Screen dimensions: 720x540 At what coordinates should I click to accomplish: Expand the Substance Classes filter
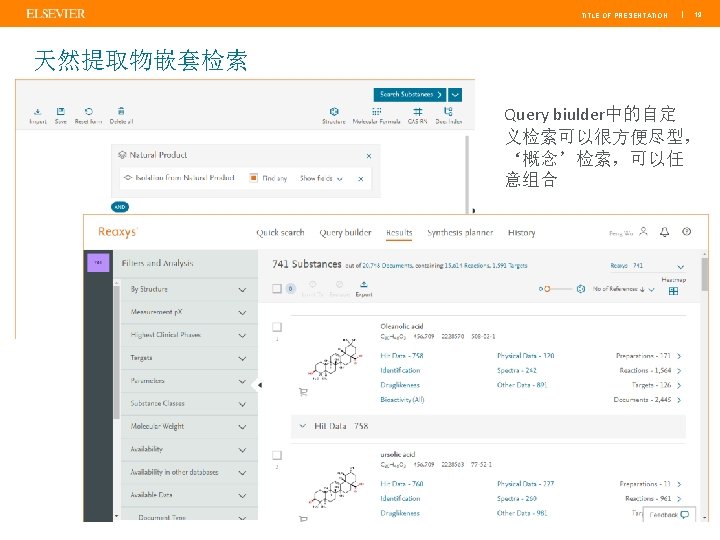coord(189,404)
